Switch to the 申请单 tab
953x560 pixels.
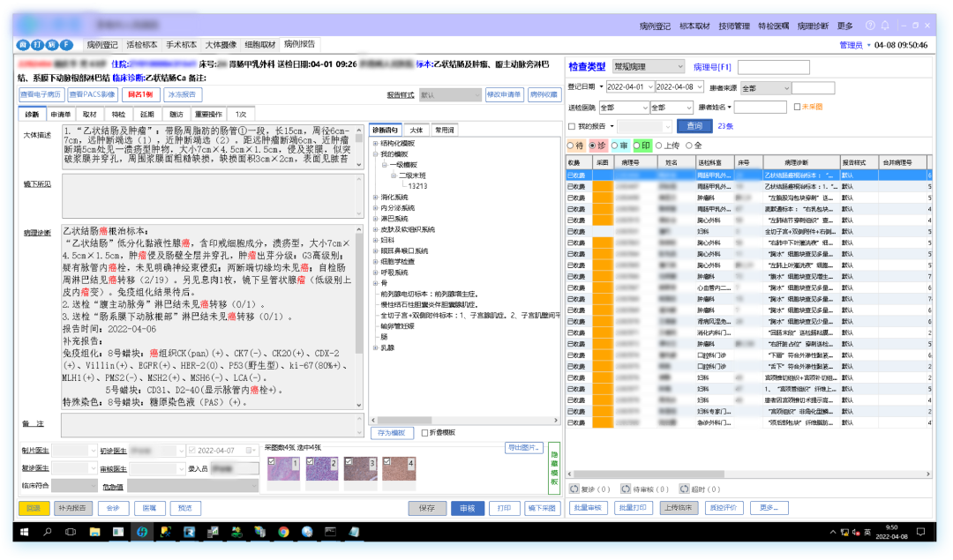[x=61, y=114]
